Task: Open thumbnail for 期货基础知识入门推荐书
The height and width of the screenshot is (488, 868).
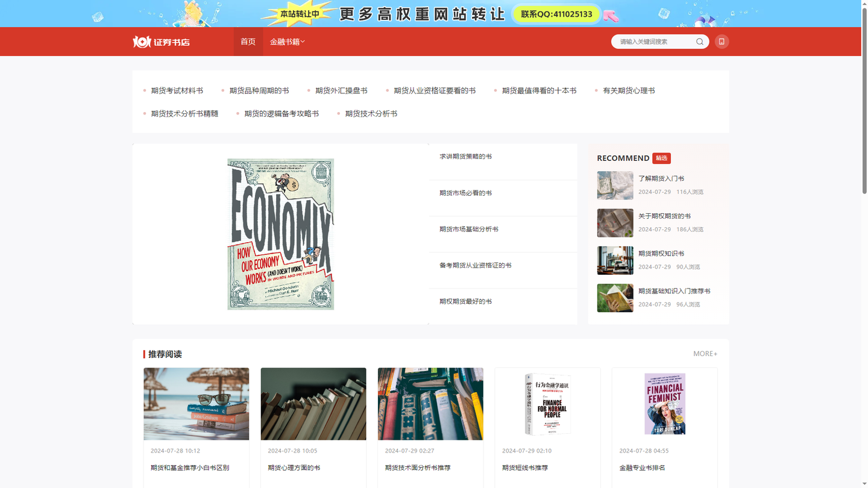Action: coord(615,298)
